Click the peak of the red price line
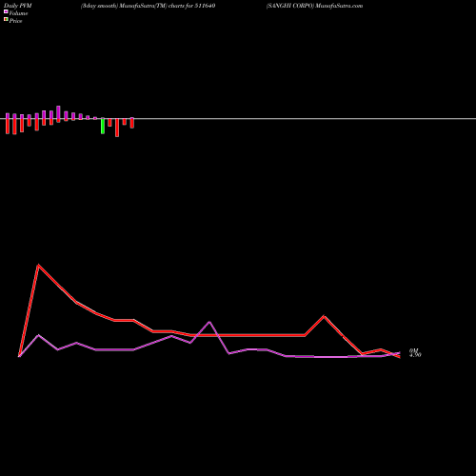The width and height of the screenshot is (476, 476). [x=38, y=265]
